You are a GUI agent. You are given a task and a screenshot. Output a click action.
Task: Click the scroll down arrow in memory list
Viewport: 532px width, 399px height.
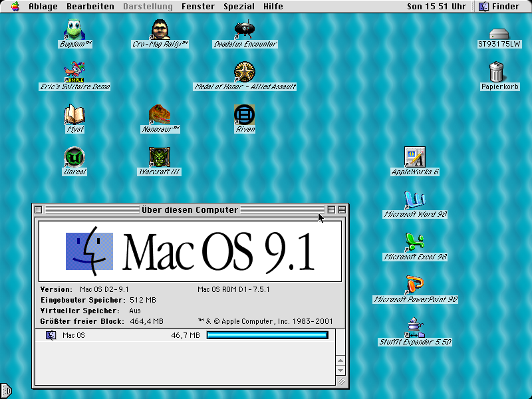tap(340, 370)
